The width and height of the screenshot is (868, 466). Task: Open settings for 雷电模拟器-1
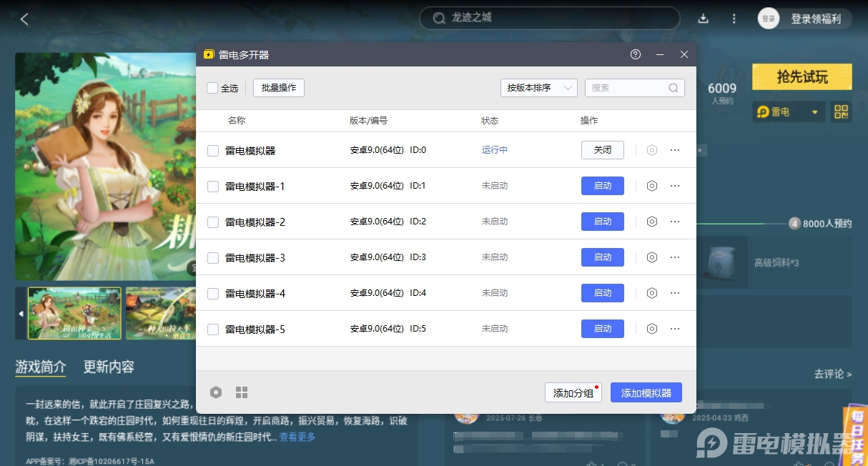pos(651,186)
